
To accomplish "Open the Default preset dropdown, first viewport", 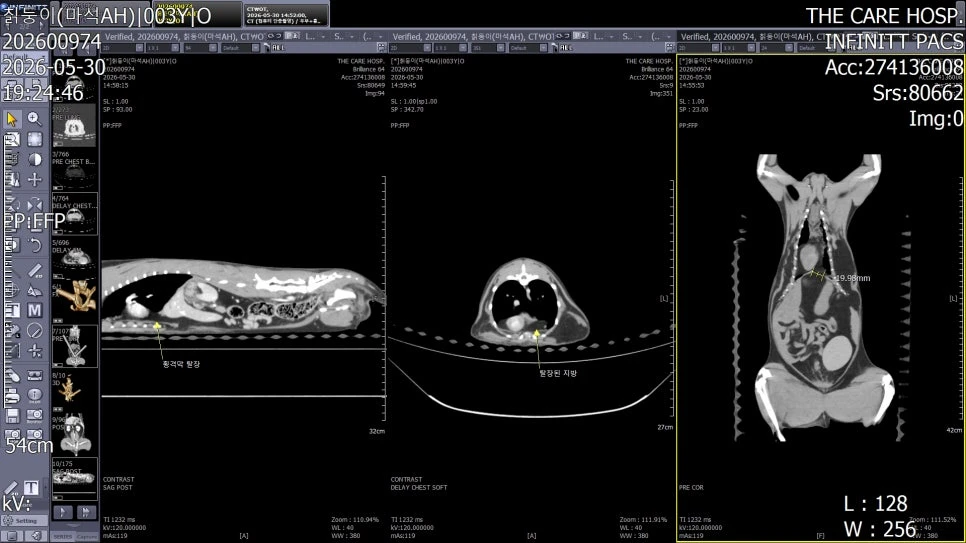I will click(x=240, y=47).
